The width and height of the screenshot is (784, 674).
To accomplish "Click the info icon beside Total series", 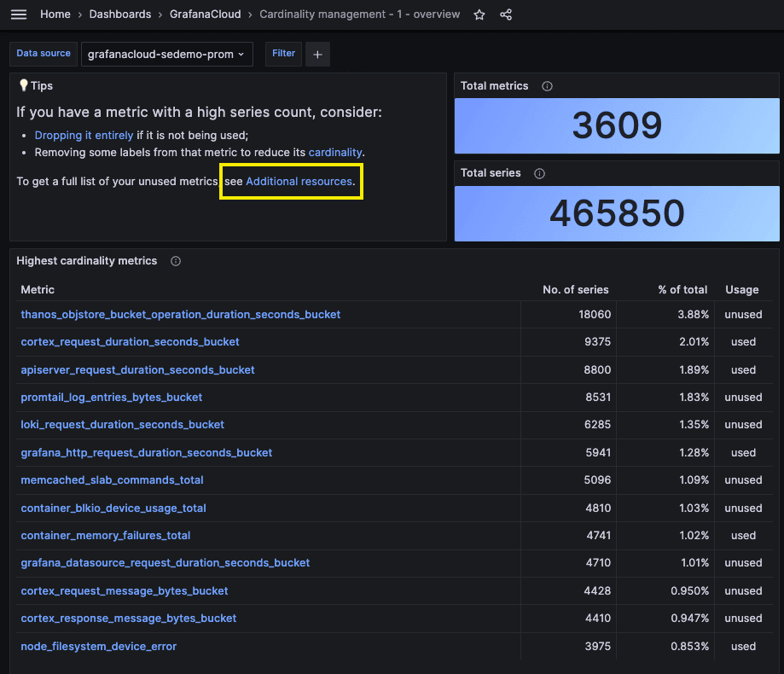I will pyautogui.click(x=539, y=173).
